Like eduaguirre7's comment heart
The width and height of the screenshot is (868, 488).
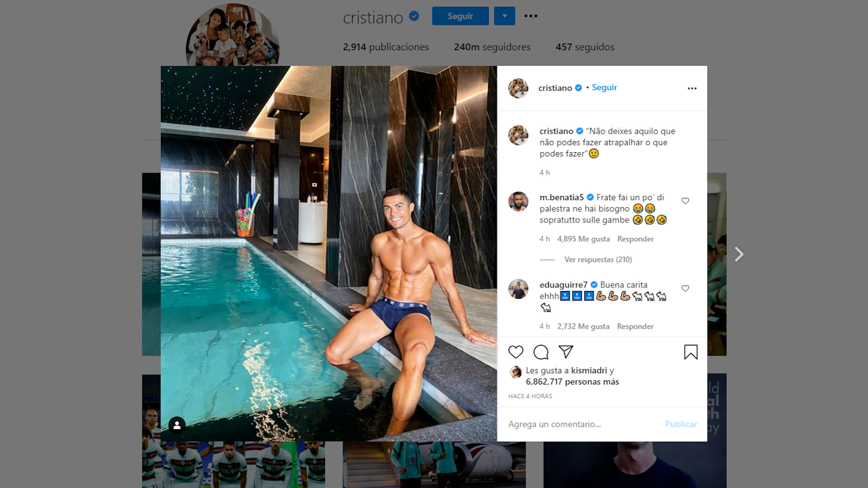click(x=685, y=288)
